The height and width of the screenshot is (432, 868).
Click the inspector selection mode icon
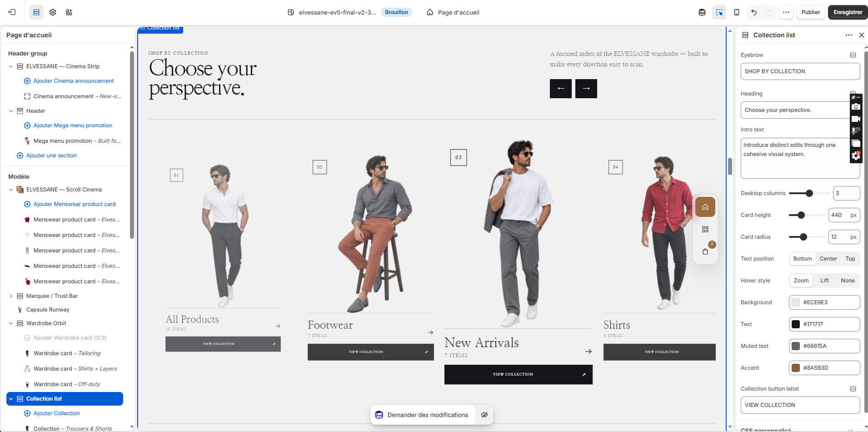(x=719, y=12)
